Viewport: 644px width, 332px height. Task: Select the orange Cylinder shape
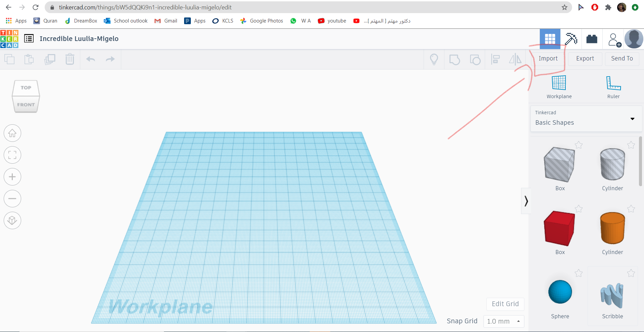tap(612, 229)
